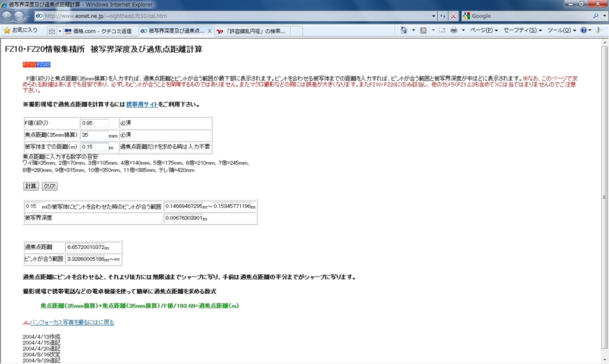
Task: Click the 必須 label beside F値 field
Action: pyautogui.click(x=125, y=123)
